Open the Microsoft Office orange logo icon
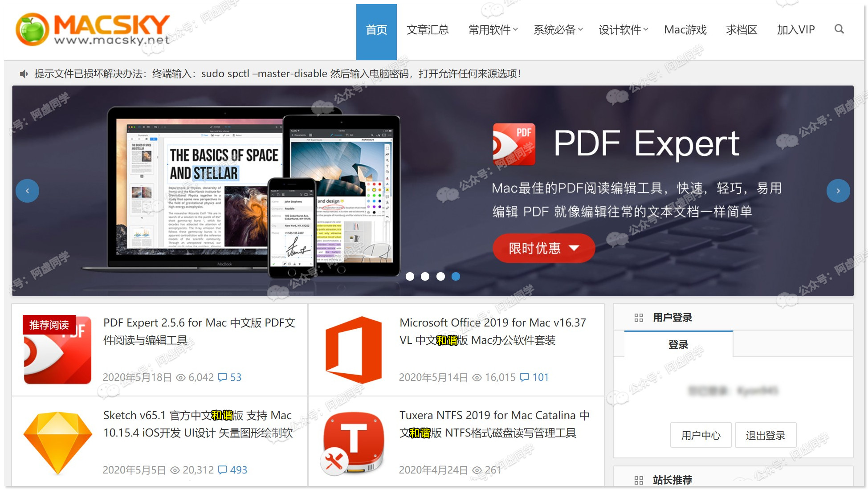 pos(354,350)
